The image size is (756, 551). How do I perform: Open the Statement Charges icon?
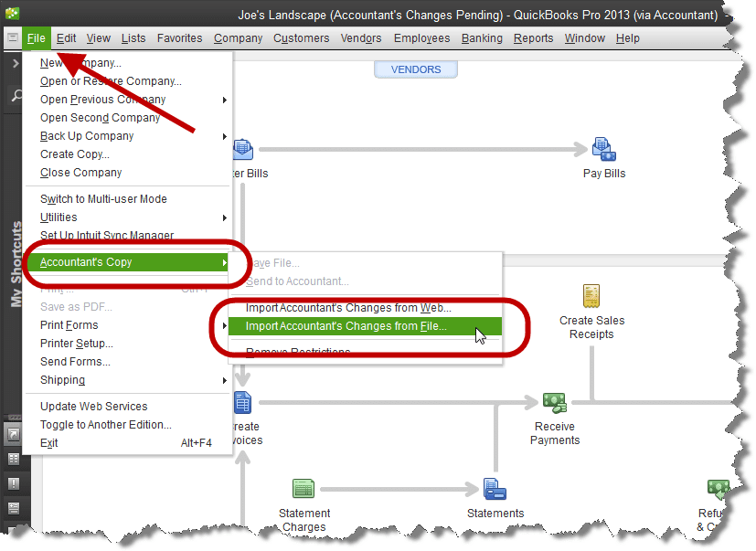[303, 488]
